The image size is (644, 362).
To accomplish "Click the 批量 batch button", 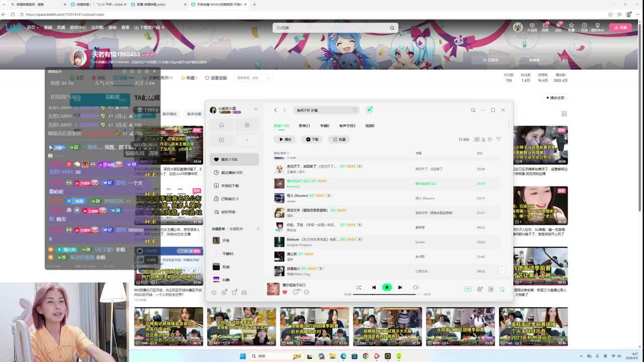I will pyautogui.click(x=339, y=139).
